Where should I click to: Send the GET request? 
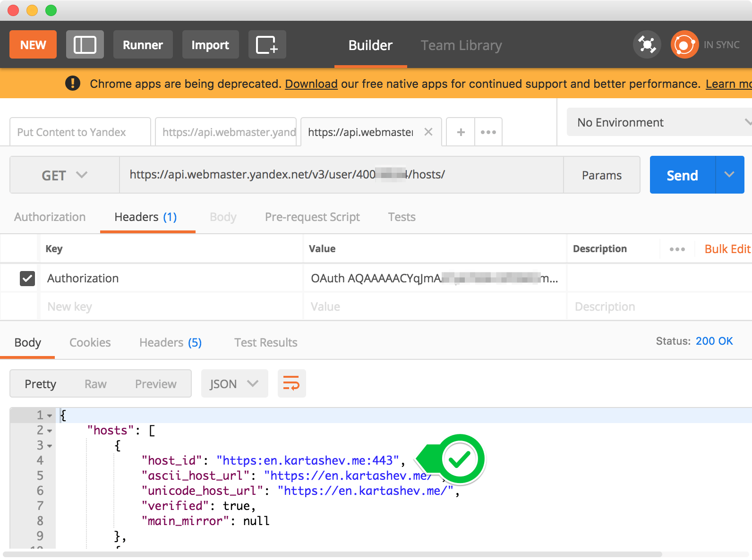683,175
